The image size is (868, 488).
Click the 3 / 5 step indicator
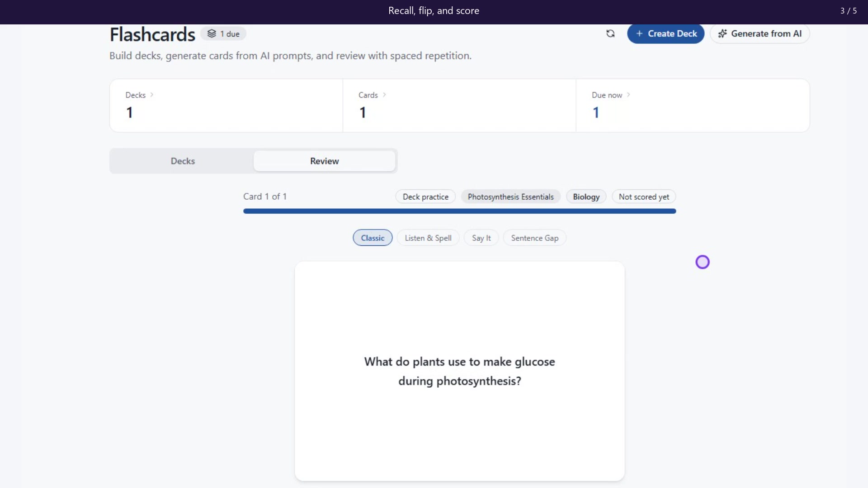click(849, 11)
